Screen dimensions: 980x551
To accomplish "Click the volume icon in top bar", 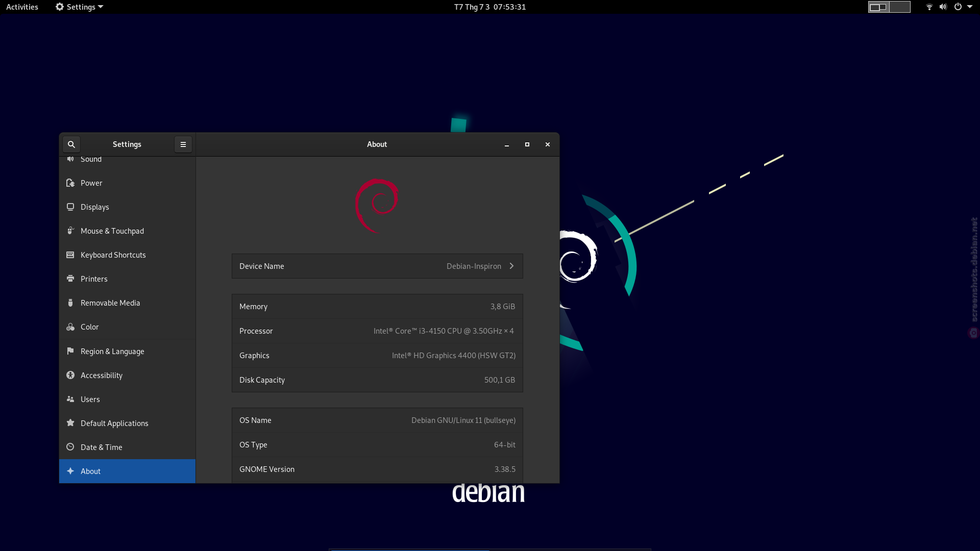I will click(943, 7).
